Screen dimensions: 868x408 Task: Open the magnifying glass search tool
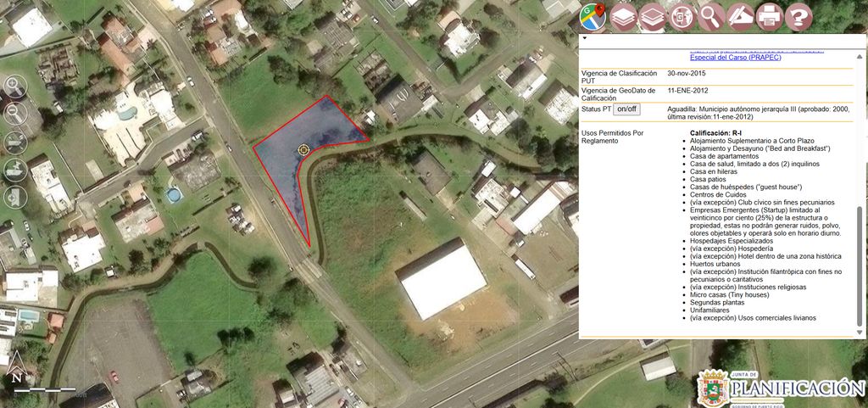(x=711, y=15)
